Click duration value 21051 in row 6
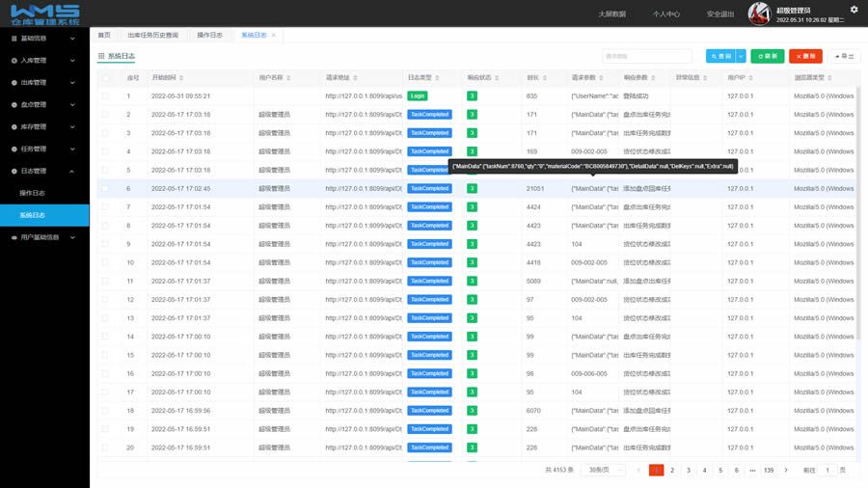Screen dimensions: 868x488 (x=534, y=189)
